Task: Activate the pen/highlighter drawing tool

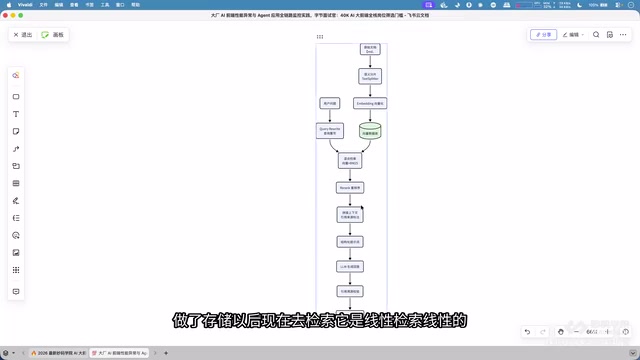Action: [16, 201]
